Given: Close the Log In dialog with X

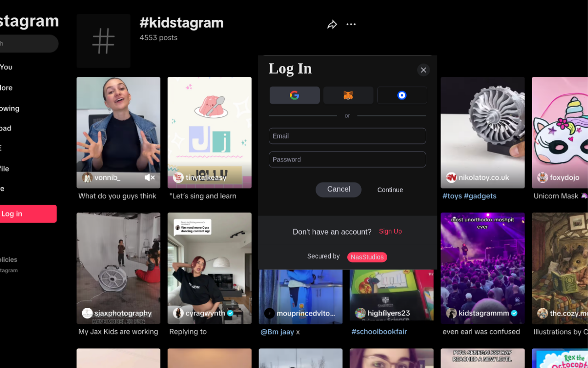Looking at the screenshot, I should [424, 70].
